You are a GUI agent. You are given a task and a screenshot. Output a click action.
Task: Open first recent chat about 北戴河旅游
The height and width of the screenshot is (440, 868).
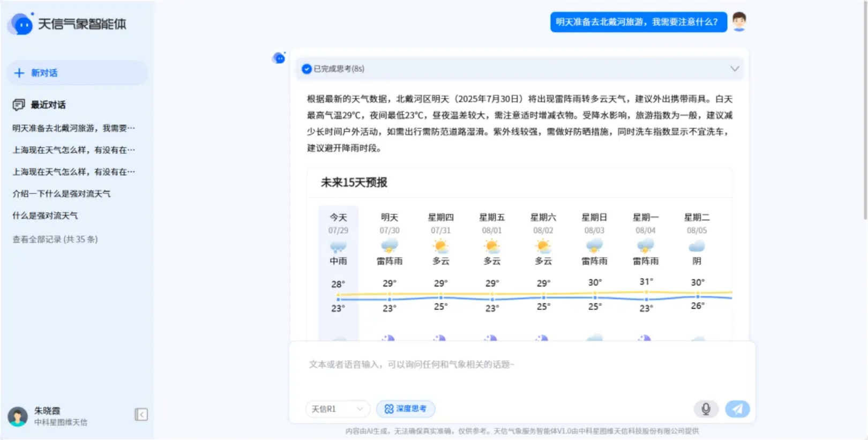pos(73,128)
